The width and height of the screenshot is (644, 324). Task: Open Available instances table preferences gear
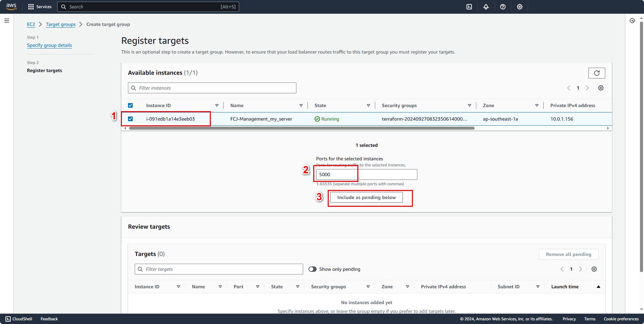coord(601,88)
